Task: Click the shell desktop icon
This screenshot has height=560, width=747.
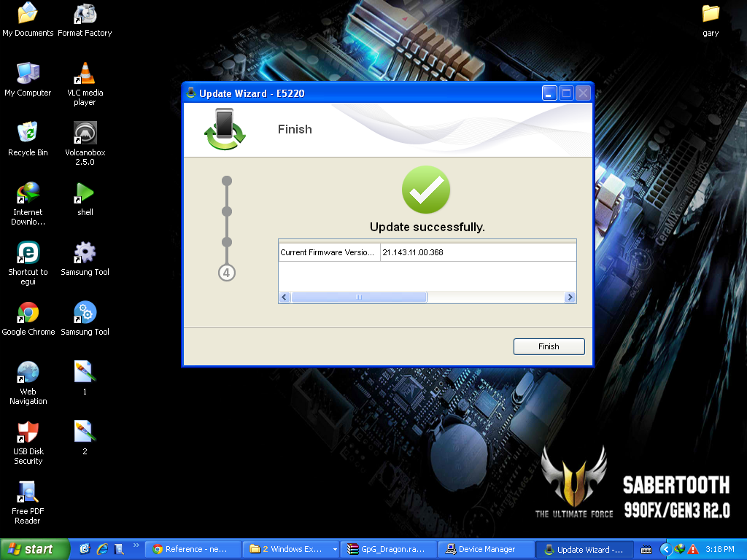Action: [x=85, y=192]
